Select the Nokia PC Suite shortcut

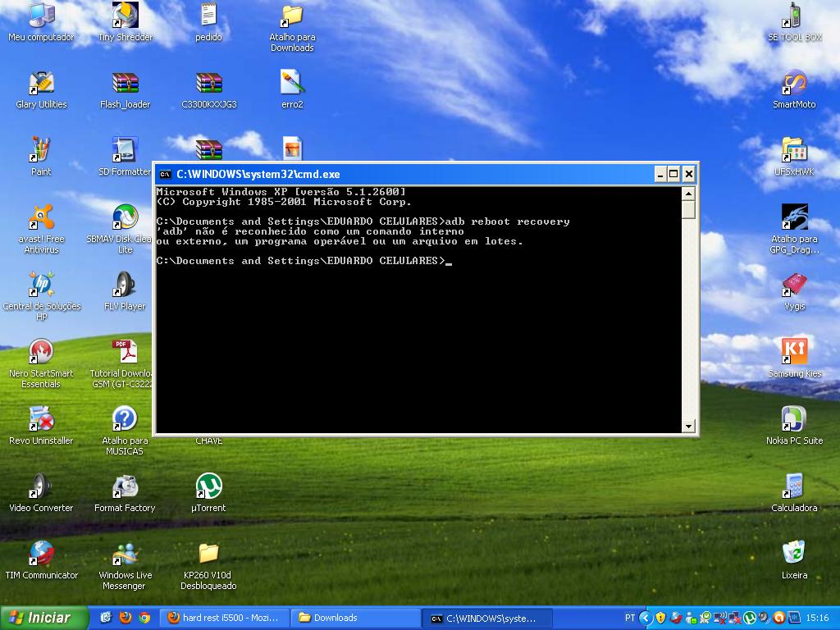(794, 426)
